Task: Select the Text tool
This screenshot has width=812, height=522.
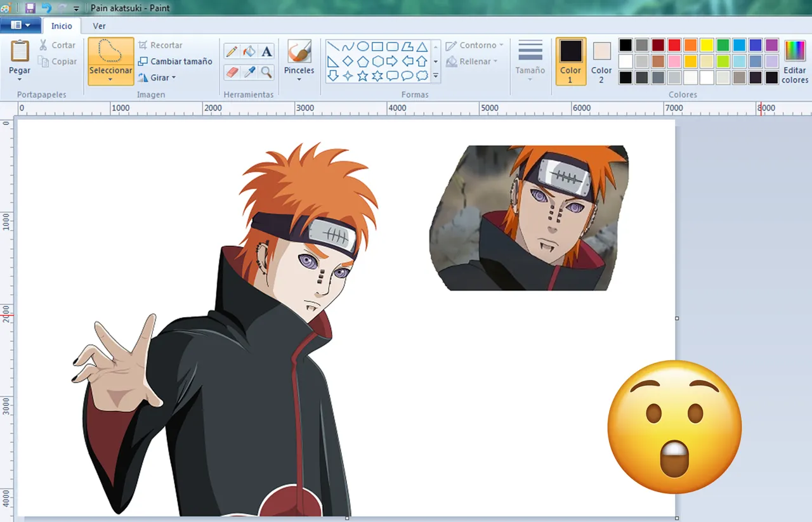Action: (x=266, y=52)
